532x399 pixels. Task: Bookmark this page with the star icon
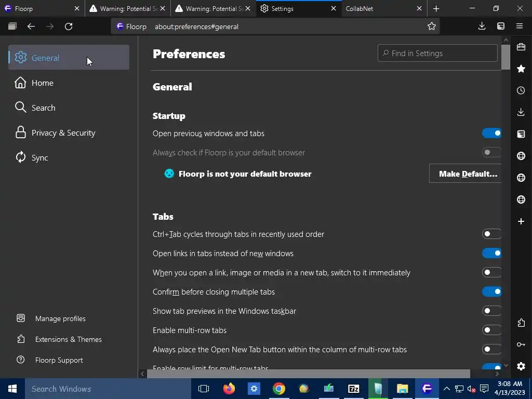click(432, 26)
